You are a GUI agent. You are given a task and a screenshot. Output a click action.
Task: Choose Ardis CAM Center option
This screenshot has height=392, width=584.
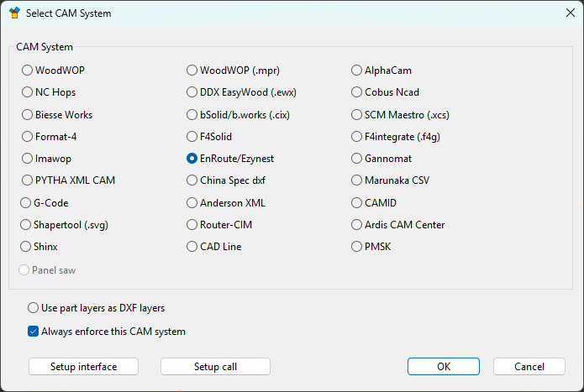[x=357, y=225]
